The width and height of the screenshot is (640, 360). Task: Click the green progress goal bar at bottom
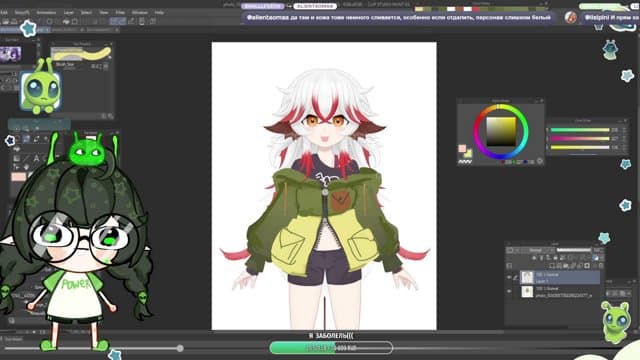pyautogui.click(x=331, y=348)
